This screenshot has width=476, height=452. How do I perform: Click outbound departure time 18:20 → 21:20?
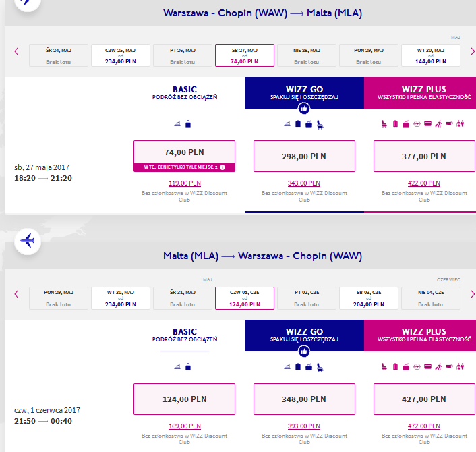(43, 178)
